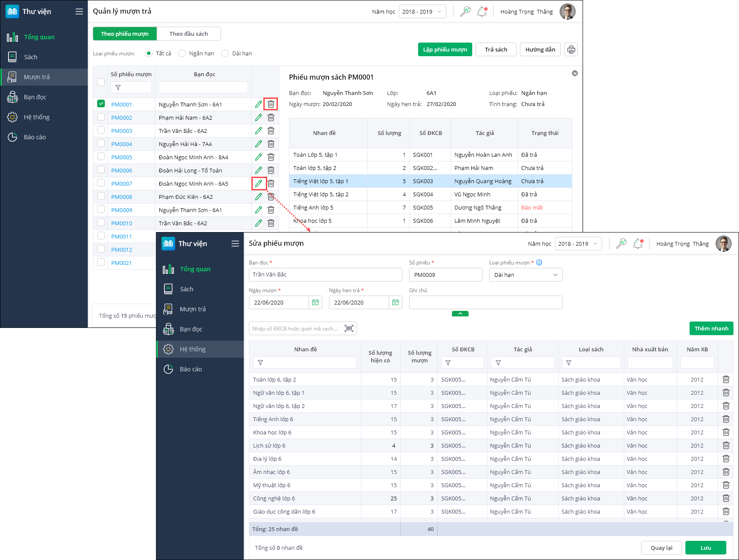Click the barcode scan icon in the ĐKCB field
This screenshot has width=739, height=560.
[x=349, y=328]
